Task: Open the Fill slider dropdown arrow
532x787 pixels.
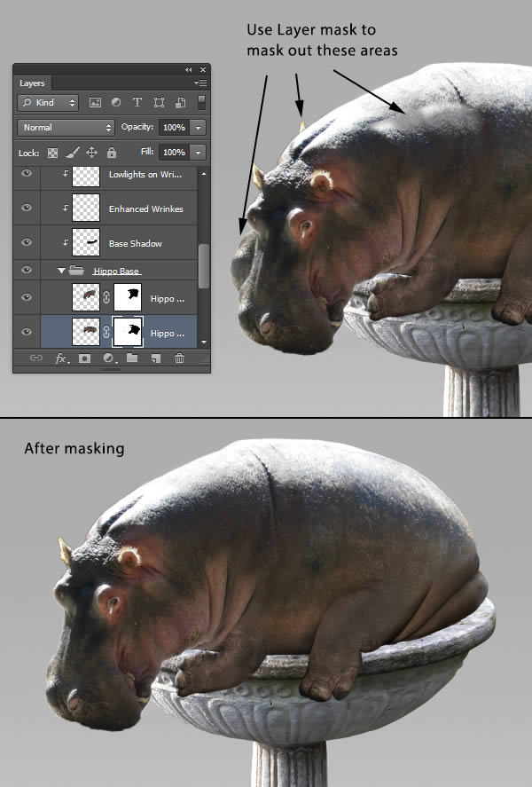Action: coord(198,152)
